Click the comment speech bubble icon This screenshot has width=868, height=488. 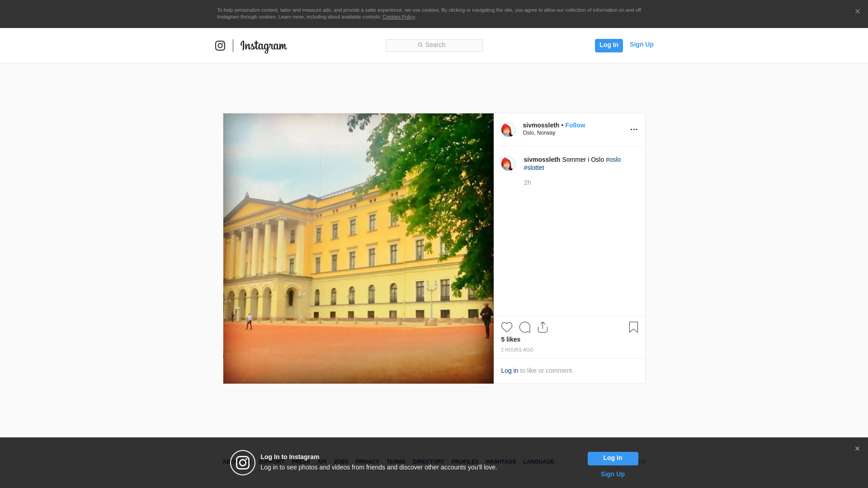pos(525,327)
